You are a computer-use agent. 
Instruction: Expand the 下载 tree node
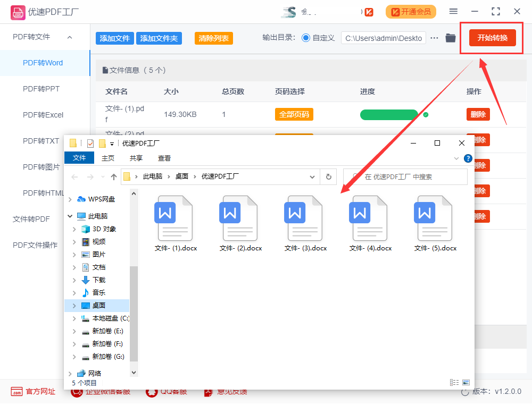coord(74,280)
